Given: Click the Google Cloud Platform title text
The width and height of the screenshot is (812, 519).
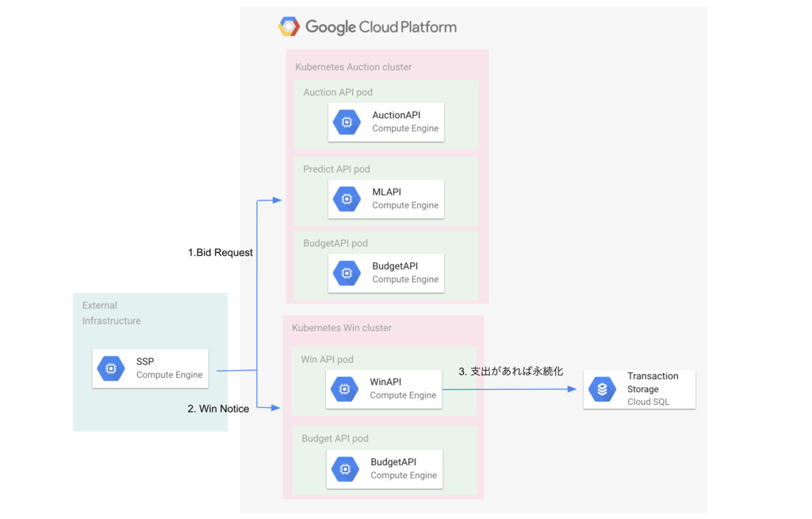Looking at the screenshot, I should pyautogui.click(x=381, y=27).
